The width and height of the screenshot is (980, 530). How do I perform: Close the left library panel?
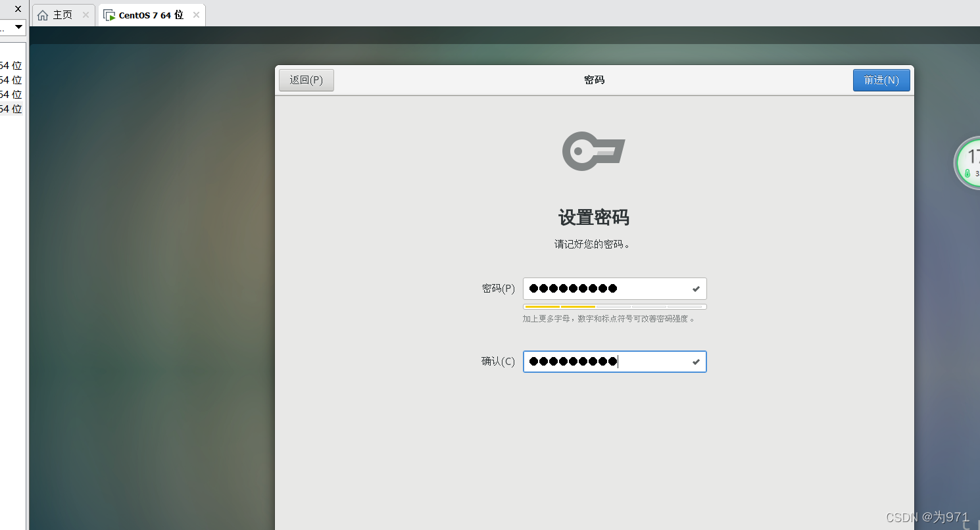[18, 9]
